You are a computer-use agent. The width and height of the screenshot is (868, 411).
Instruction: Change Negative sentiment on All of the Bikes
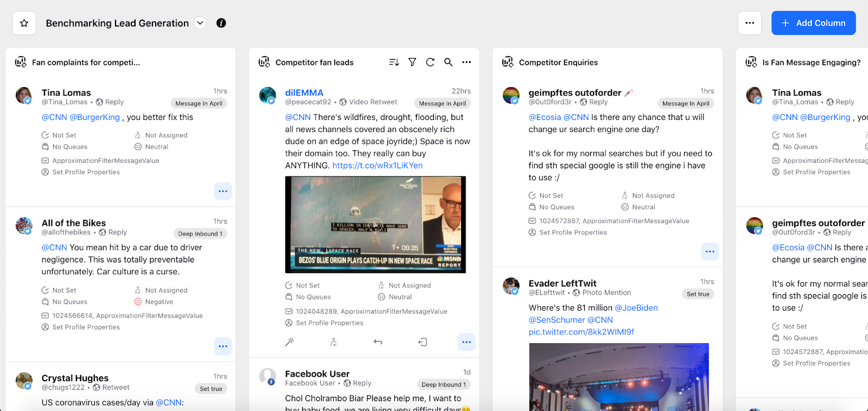pos(154,302)
